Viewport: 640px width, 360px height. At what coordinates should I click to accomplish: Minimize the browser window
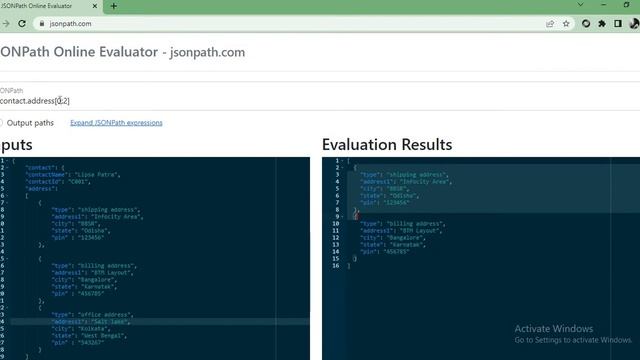tap(604, 5)
